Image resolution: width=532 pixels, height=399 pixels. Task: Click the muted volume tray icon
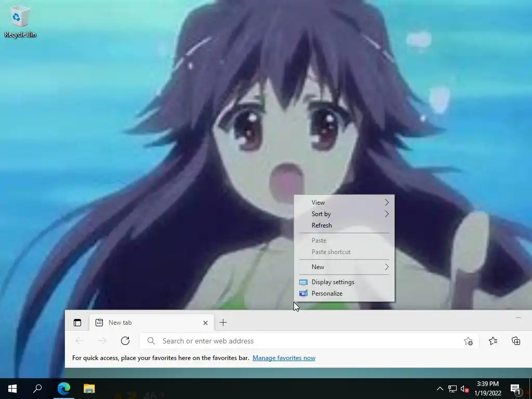pyautogui.click(x=465, y=389)
